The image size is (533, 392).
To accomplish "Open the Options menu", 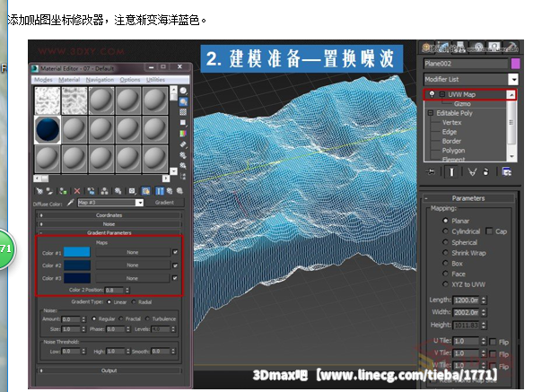I will click(130, 80).
